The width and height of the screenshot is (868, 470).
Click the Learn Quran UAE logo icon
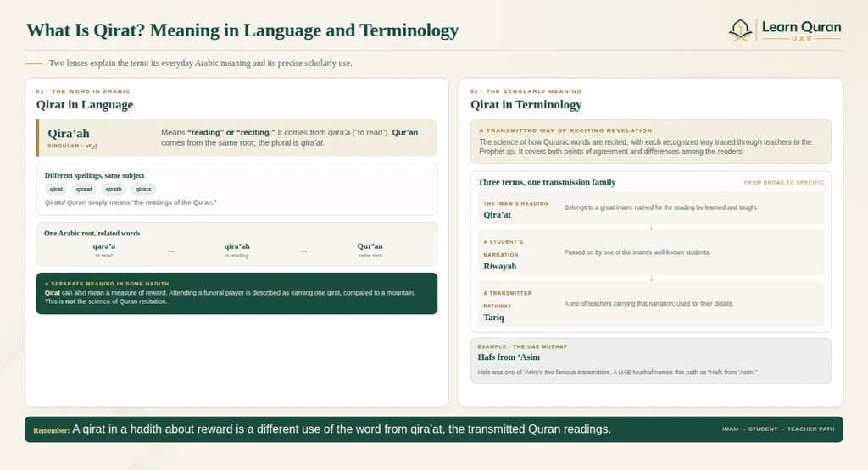coord(740,30)
